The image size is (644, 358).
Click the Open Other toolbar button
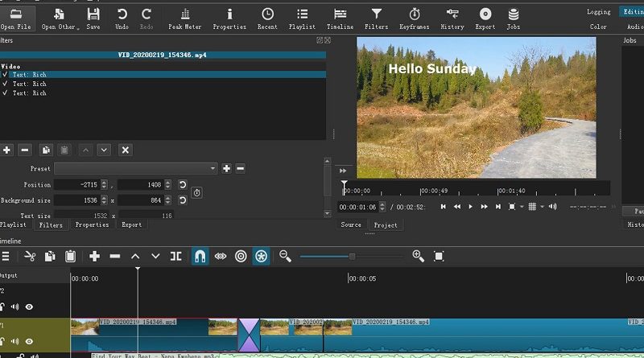pos(60,19)
